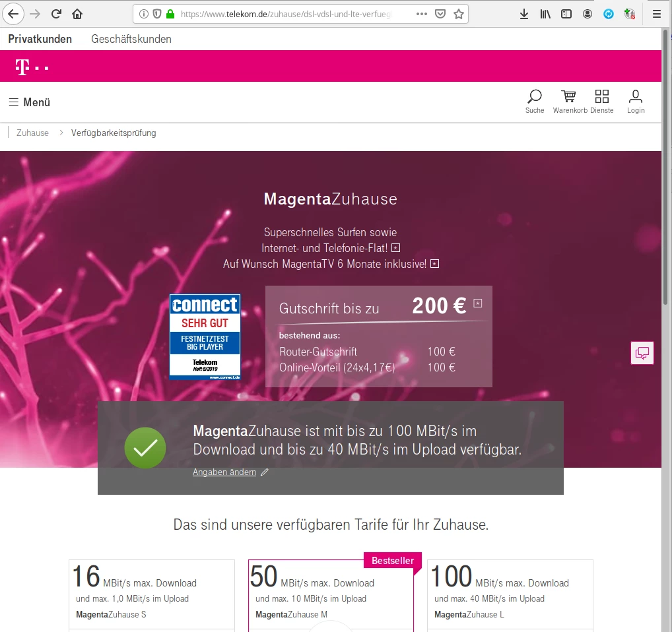The height and width of the screenshot is (632, 672).
Task: Go back with the browser back arrow
Action: [x=13, y=14]
